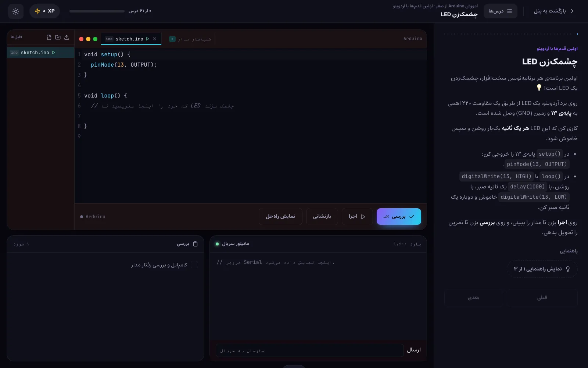The image size is (588, 368).
Task: Switch to the sketch.ino editor tab
Action: [x=131, y=39]
